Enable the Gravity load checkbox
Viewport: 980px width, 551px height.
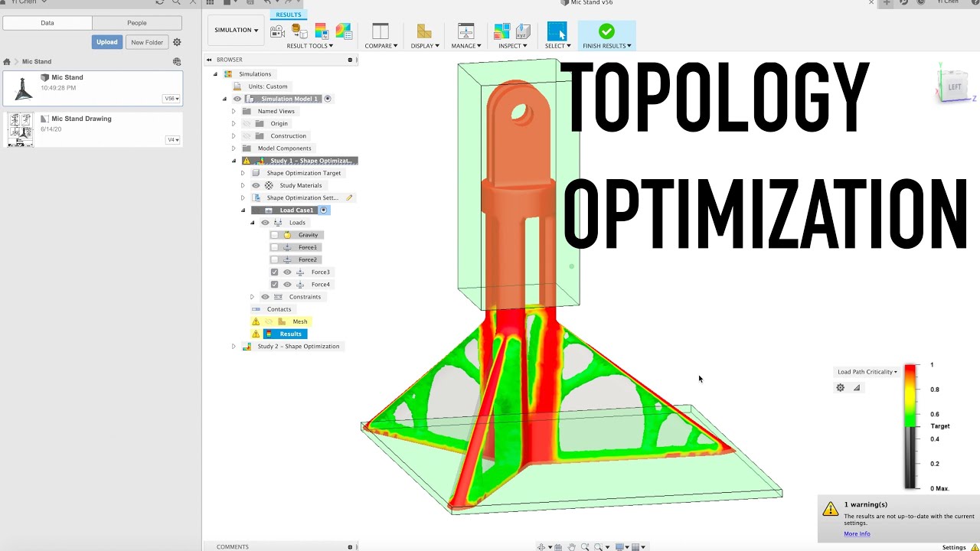[275, 235]
